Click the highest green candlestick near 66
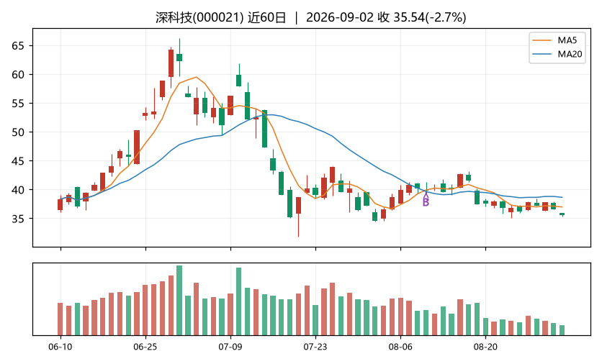Viewport: 602px width, 364px height. (x=179, y=58)
